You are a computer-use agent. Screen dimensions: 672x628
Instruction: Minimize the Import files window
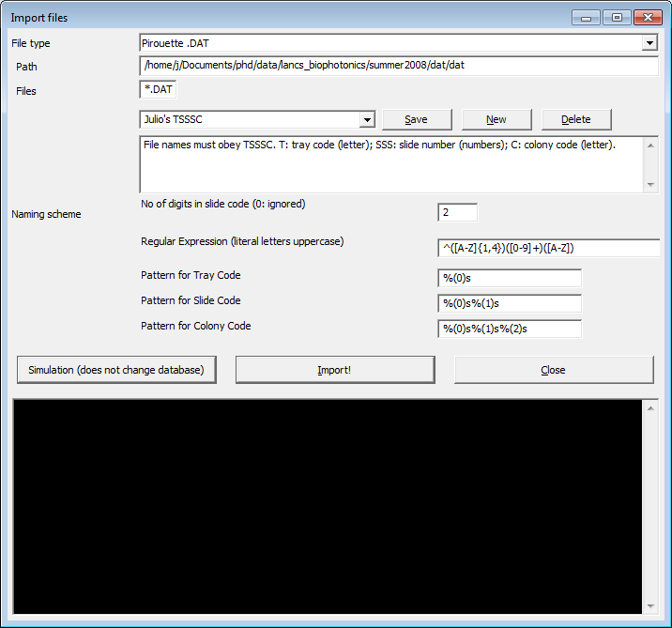586,18
